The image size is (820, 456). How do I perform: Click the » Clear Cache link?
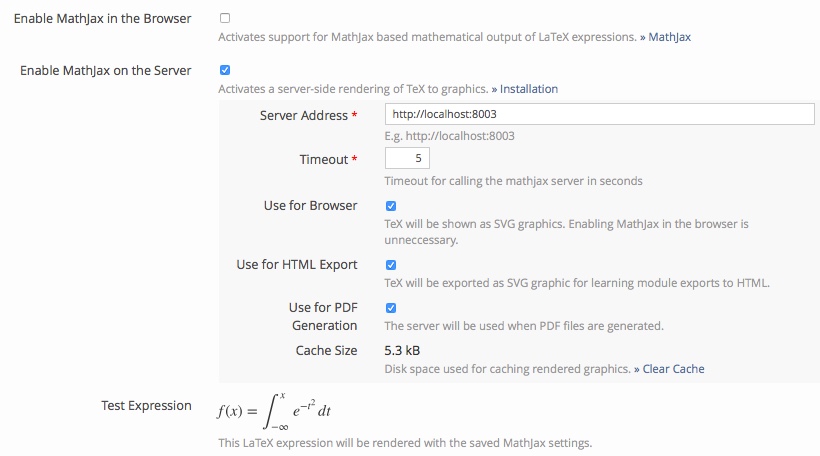coord(668,369)
